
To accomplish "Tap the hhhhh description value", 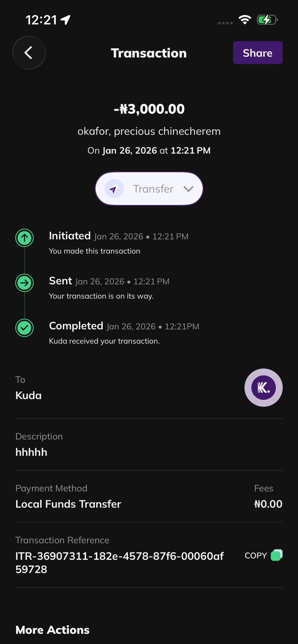I will click(31, 452).
